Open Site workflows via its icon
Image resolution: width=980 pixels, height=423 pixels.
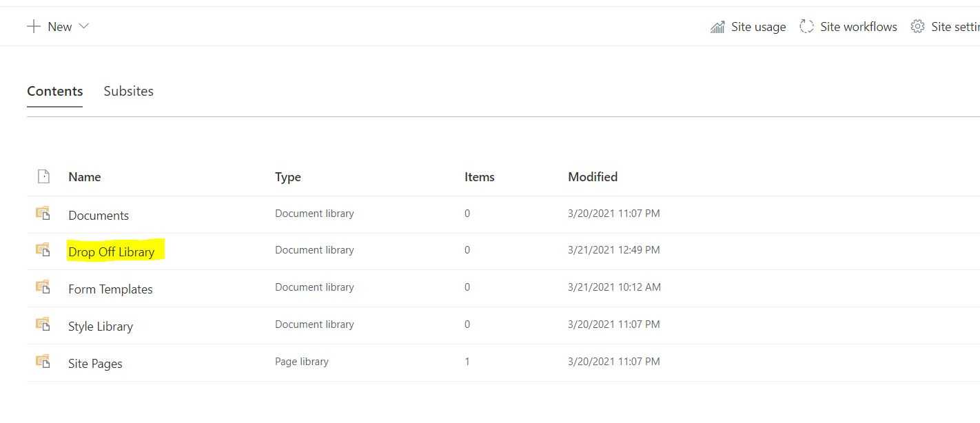(x=807, y=26)
